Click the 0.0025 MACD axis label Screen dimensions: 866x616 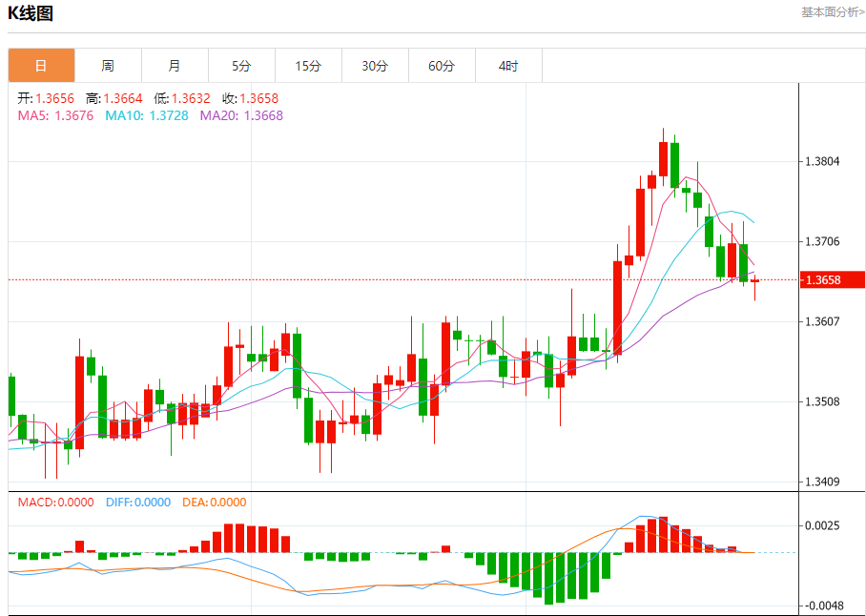(x=822, y=525)
